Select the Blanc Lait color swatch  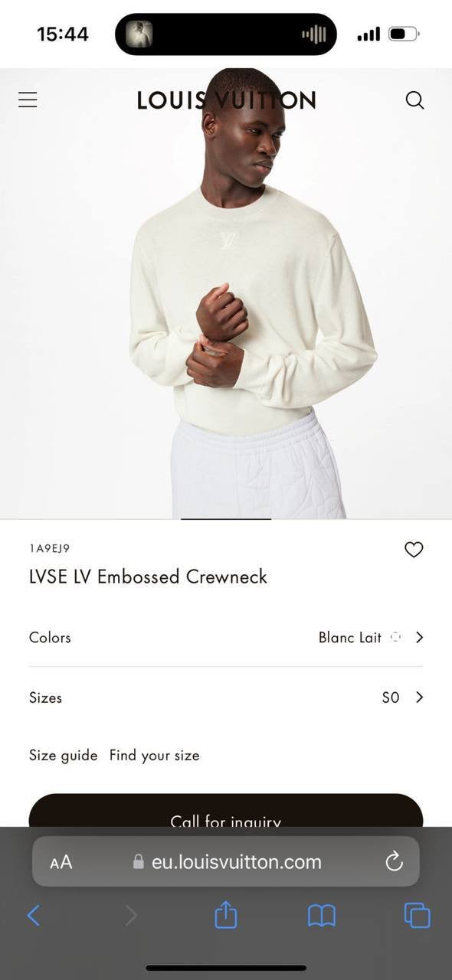pos(396,637)
